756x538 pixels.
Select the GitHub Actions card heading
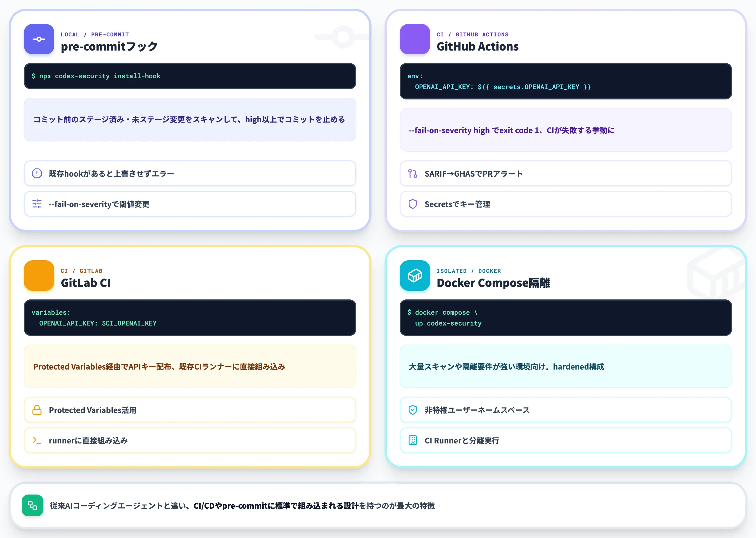click(478, 46)
